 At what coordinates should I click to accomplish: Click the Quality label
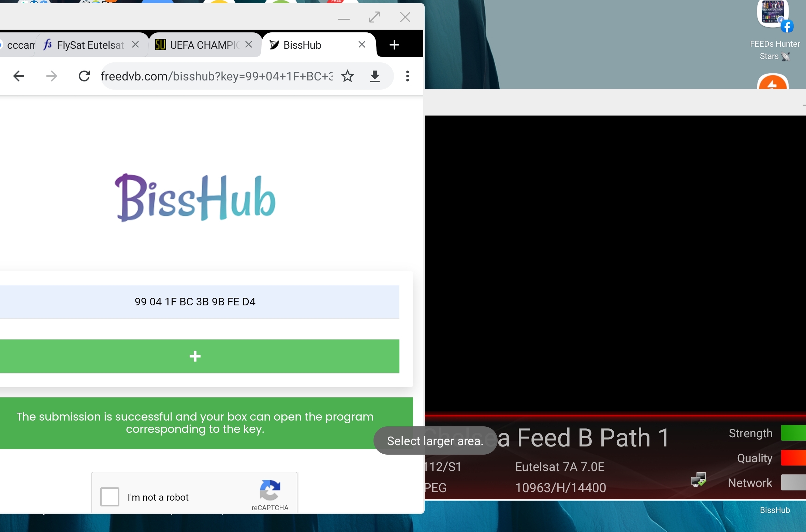(x=754, y=458)
